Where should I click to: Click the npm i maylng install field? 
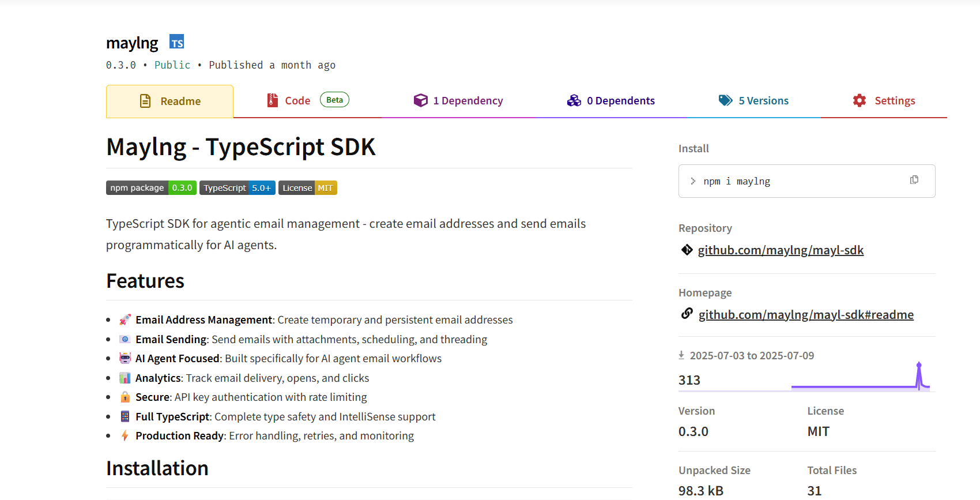coord(796,181)
